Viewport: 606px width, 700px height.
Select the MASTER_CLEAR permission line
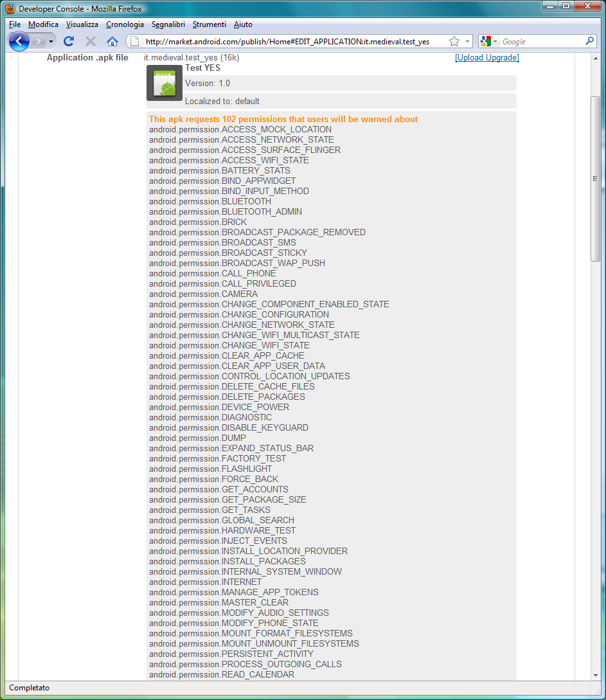click(219, 602)
